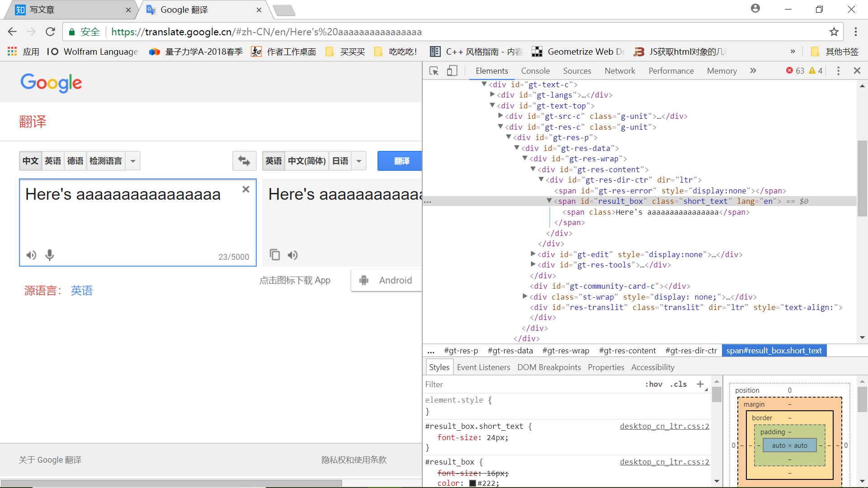Click the #222 color swatch
The height and width of the screenshot is (488, 868).
pyautogui.click(x=472, y=483)
